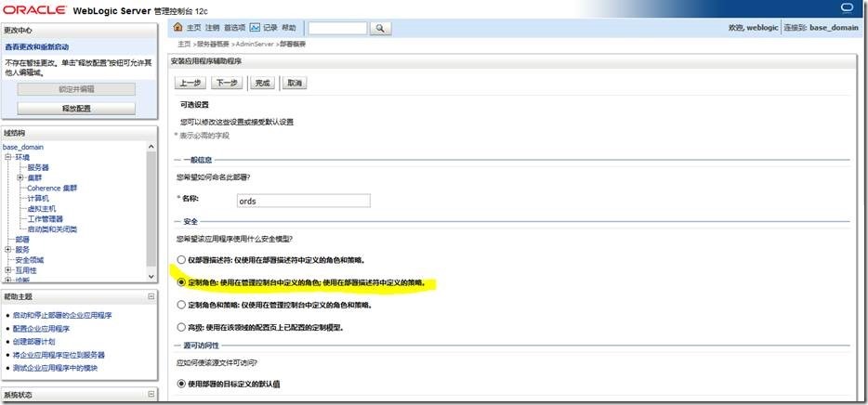Select 工作管理器 in the domain tree
868x405 pixels.
tap(46, 219)
